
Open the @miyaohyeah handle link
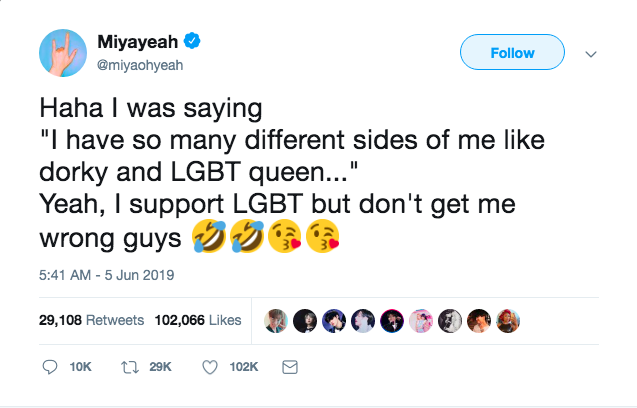(140, 65)
